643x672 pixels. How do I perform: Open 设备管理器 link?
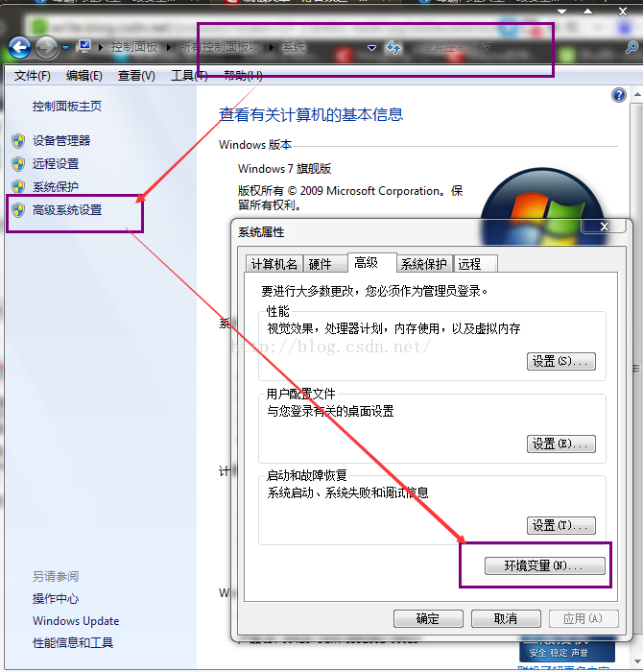(61, 140)
